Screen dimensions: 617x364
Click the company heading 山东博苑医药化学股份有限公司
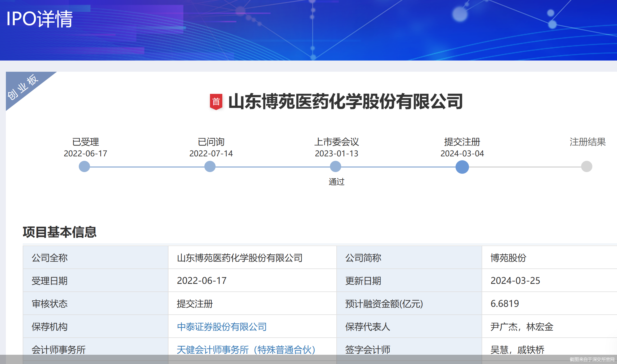(345, 101)
